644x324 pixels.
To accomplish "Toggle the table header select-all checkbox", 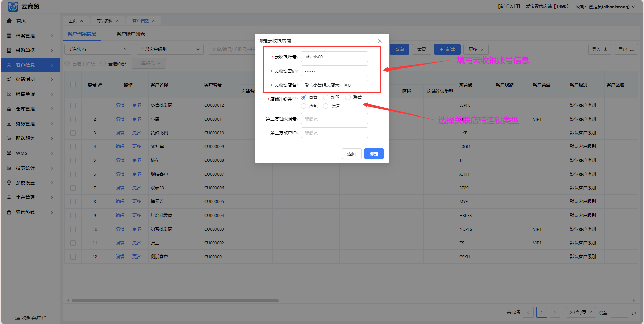I will click(x=73, y=85).
